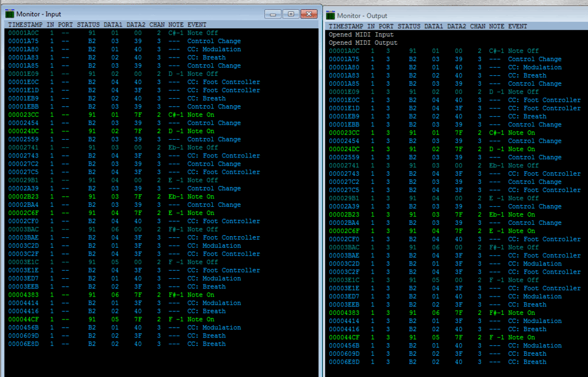Select timestamp 00001A0C in Output monitor

pos(344,51)
